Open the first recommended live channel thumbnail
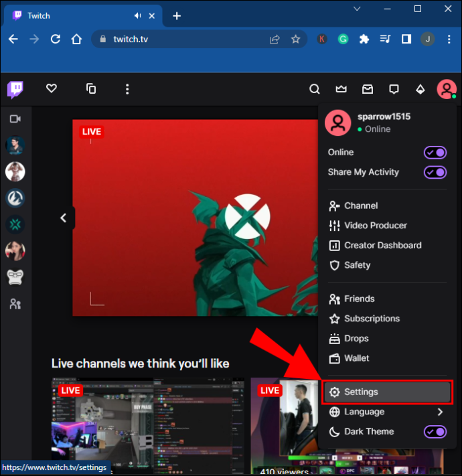The width and height of the screenshot is (462, 476). point(148,425)
